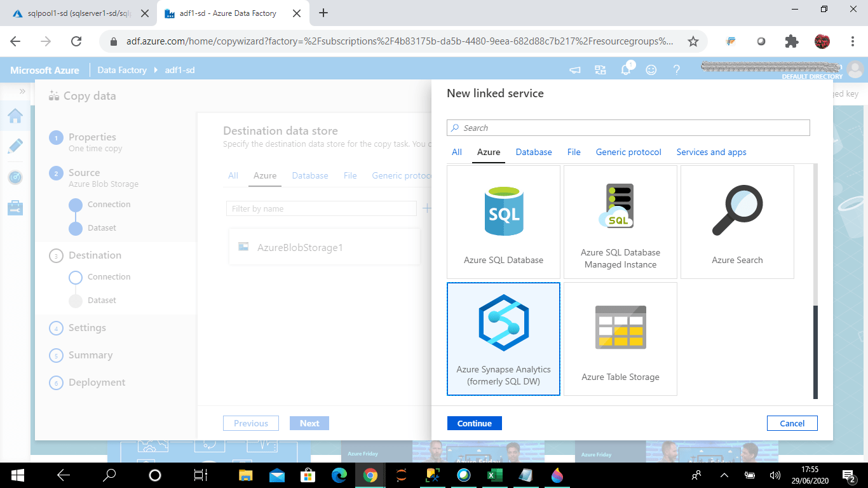The width and height of the screenshot is (868, 488).
Task: Pick the Azure Search tile
Action: pyautogui.click(x=737, y=222)
